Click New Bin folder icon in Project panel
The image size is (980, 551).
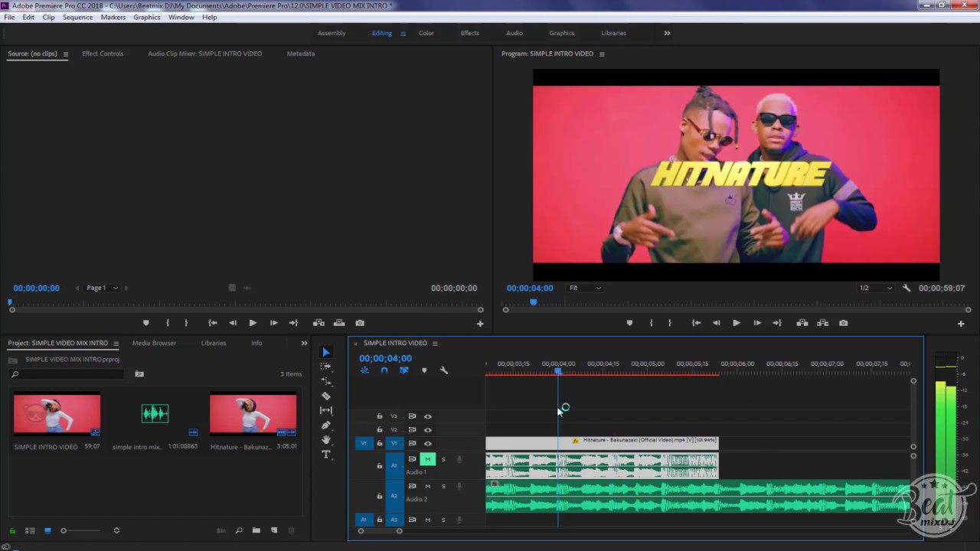pyautogui.click(x=256, y=530)
